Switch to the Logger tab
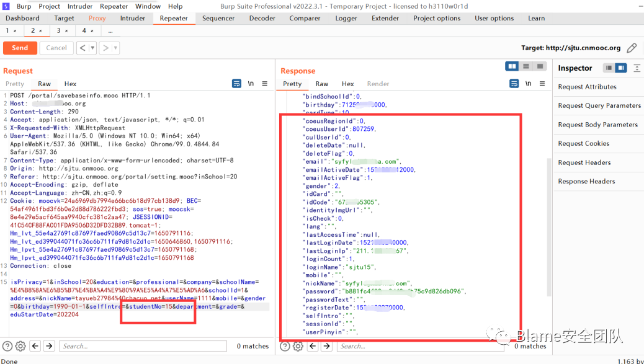This screenshot has width=644, height=364. 346,18
